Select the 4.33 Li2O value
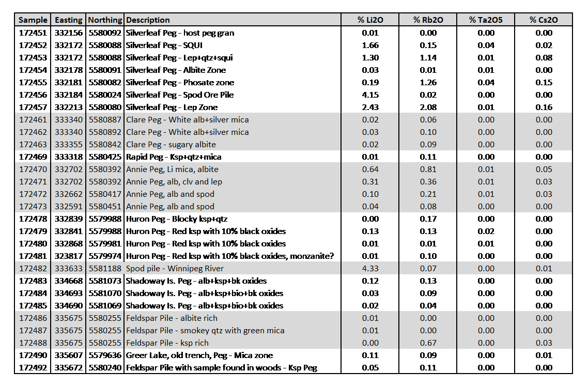Screen dimensions: 588x387 click(370, 268)
